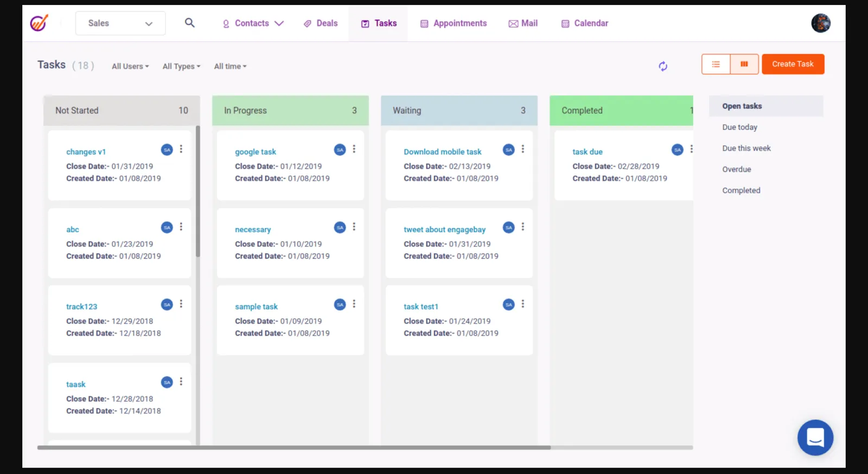This screenshot has width=868, height=474.
Task: Open three-dot menu for changes v1
Action: pos(181,149)
